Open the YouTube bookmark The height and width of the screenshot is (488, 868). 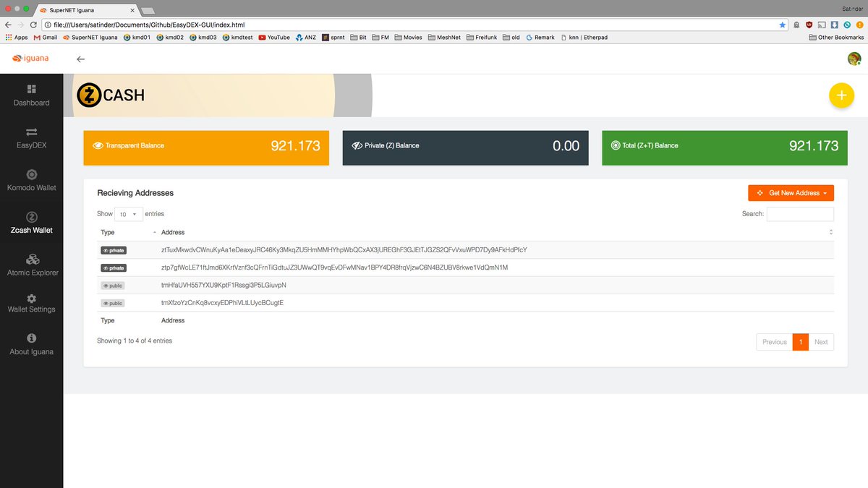point(274,37)
